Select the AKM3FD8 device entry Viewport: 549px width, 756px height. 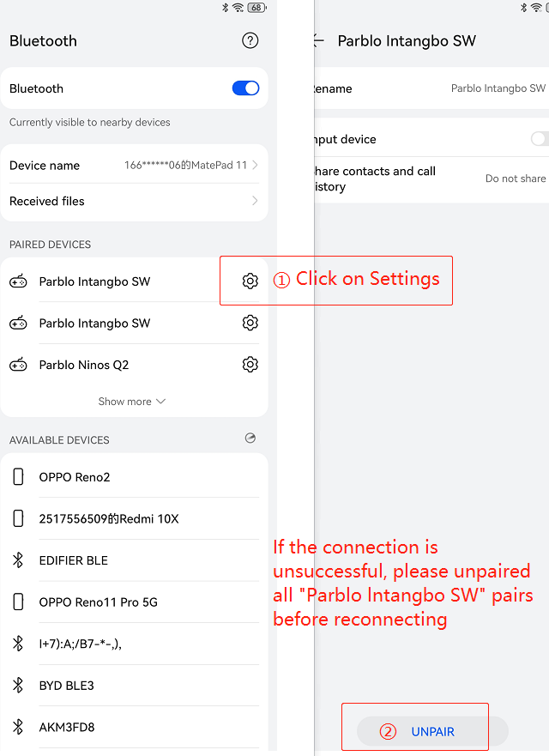click(x=135, y=727)
